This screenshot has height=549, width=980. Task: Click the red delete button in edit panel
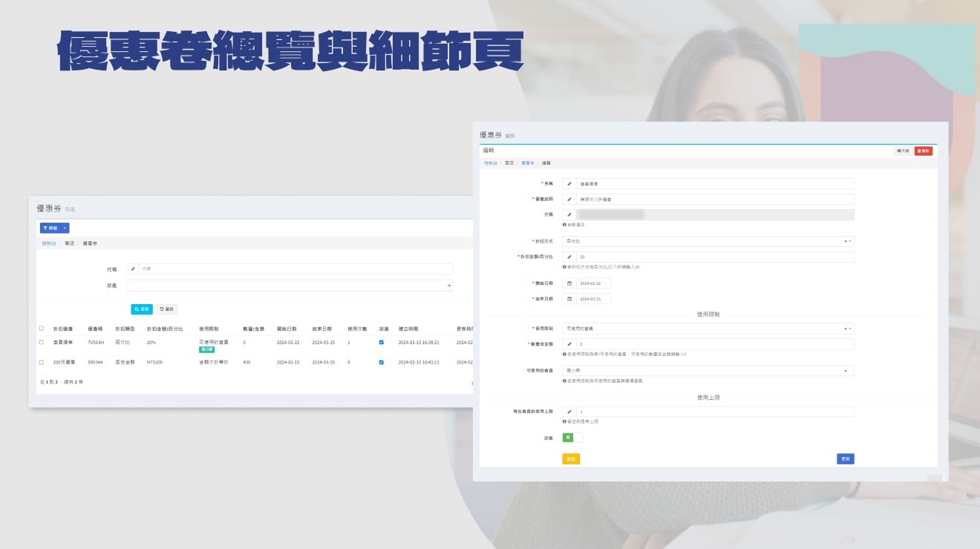click(x=924, y=151)
